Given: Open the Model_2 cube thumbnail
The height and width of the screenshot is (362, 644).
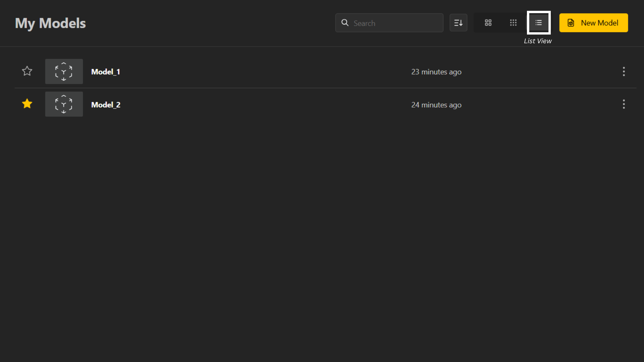Looking at the screenshot, I should (x=64, y=104).
